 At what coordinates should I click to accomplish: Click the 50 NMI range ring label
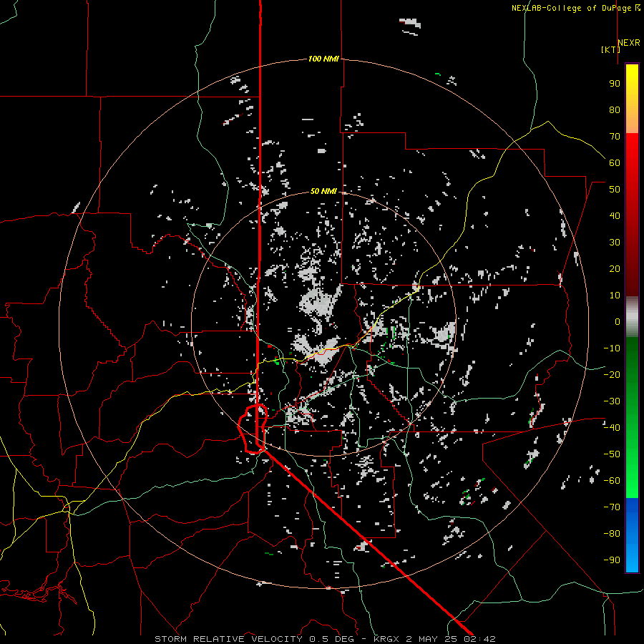point(323,191)
